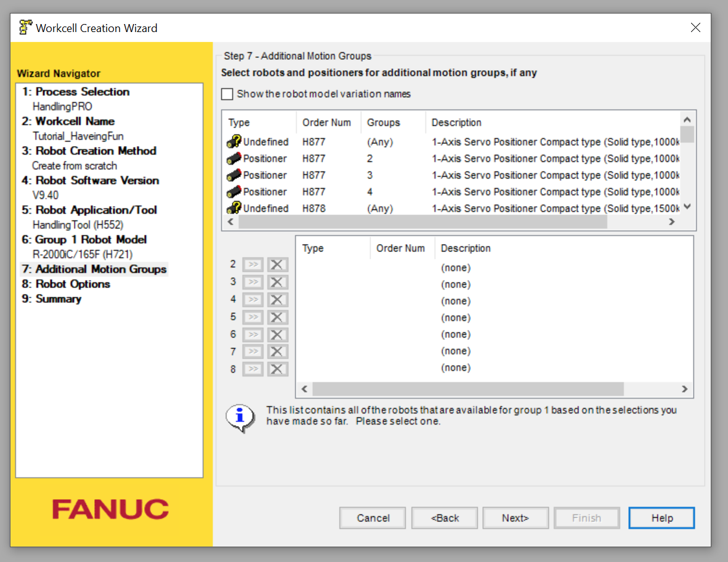Image resolution: width=728 pixels, height=562 pixels.
Task: Clear group 2 with its X button
Action: [277, 264]
